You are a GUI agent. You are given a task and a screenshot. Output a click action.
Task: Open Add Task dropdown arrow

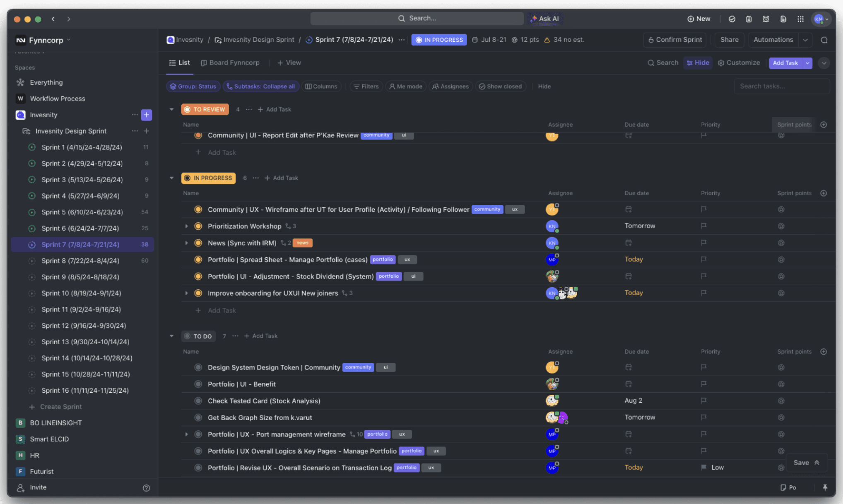[807, 63]
